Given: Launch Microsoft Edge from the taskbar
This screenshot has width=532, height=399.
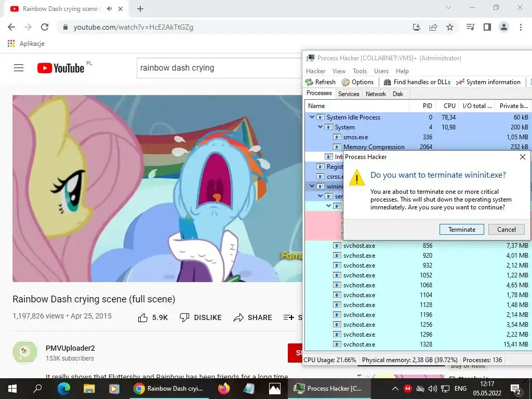Looking at the screenshot, I should 63,389.
